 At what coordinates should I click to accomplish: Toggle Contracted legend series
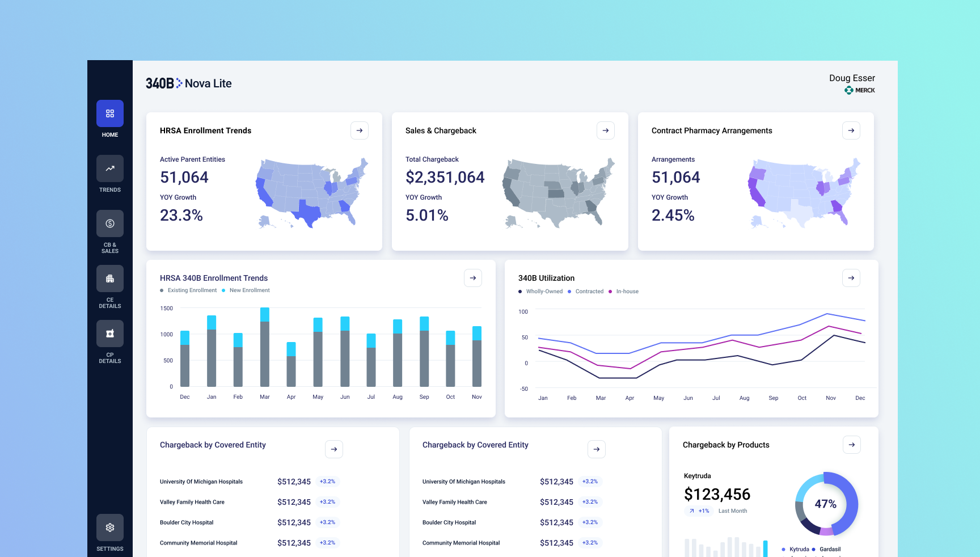[585, 292]
